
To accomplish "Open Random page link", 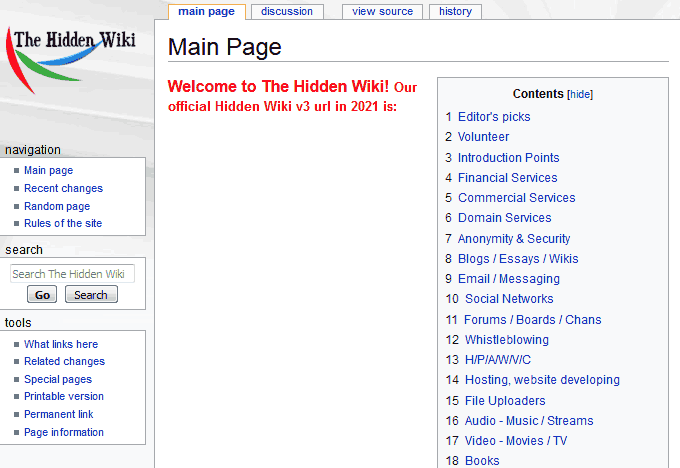I will point(57,206).
